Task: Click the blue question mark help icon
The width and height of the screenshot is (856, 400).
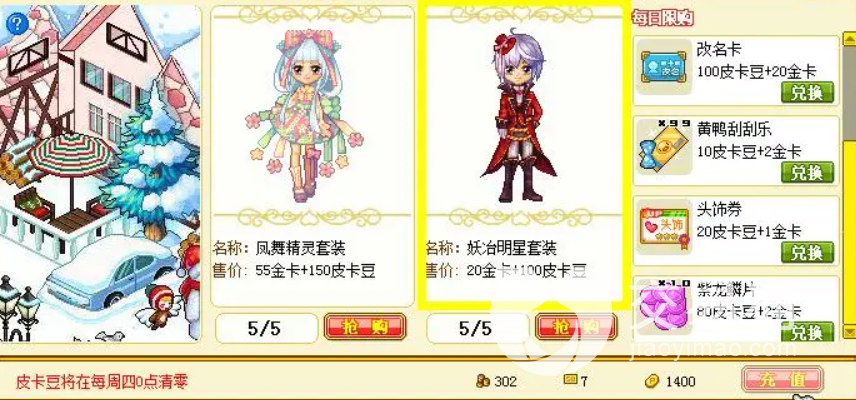Action: [17, 22]
